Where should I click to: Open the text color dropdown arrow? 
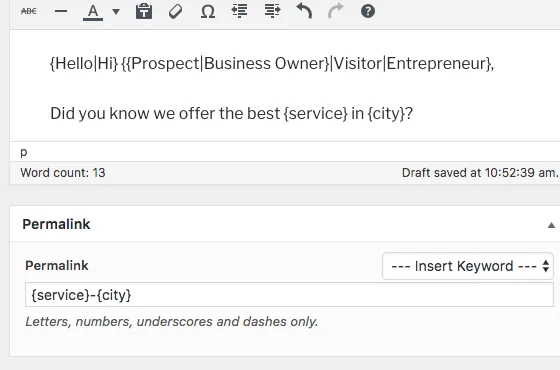pyautogui.click(x=116, y=12)
